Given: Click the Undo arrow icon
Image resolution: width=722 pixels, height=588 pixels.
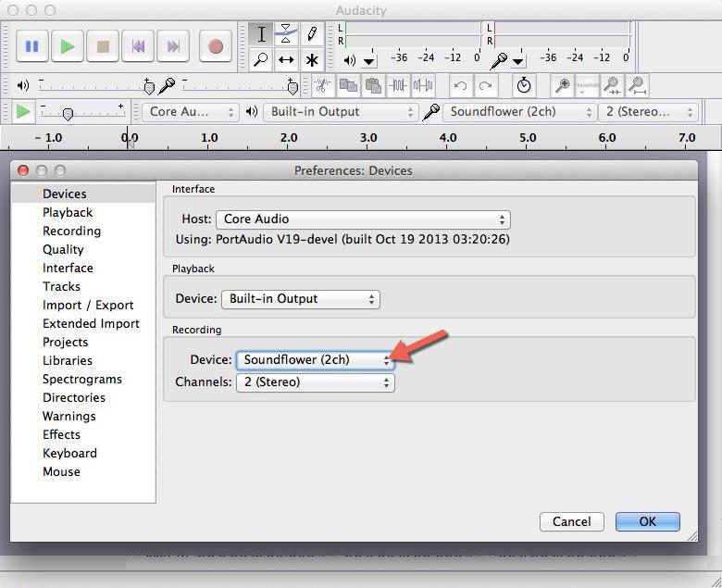Looking at the screenshot, I should tap(460, 86).
